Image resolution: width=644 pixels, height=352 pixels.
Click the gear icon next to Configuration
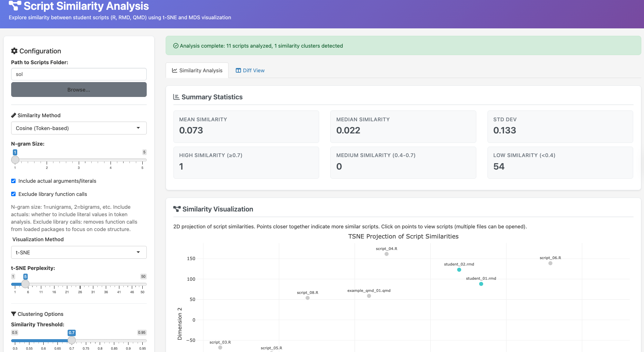[15, 51]
